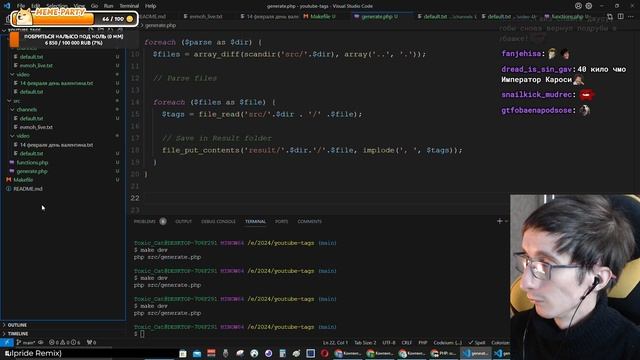Open the Opera browser taskbar icon
640x360 pixels.
point(324,353)
